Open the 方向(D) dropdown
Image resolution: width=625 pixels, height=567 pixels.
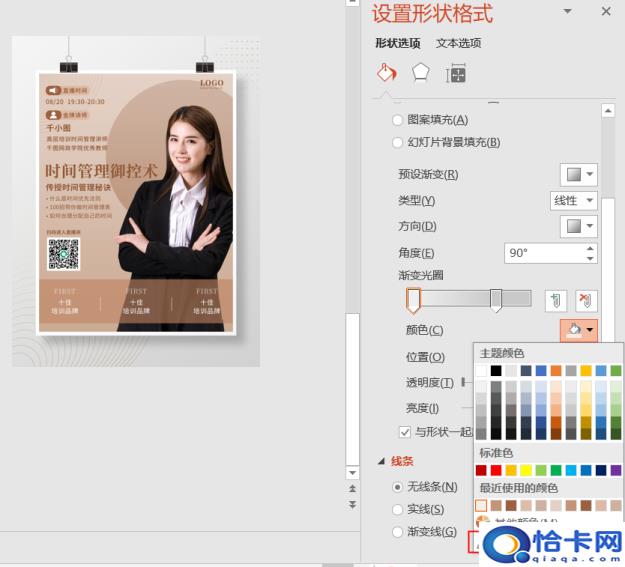point(579,226)
